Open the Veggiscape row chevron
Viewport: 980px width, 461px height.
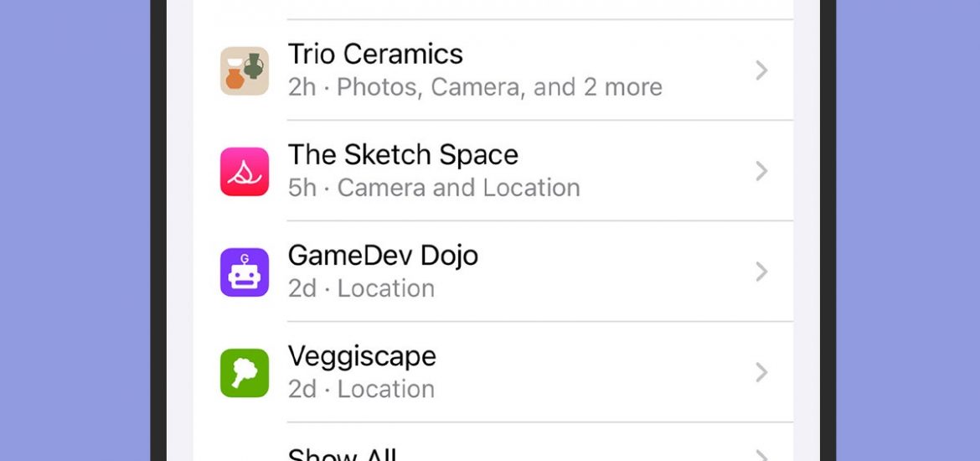tap(761, 373)
